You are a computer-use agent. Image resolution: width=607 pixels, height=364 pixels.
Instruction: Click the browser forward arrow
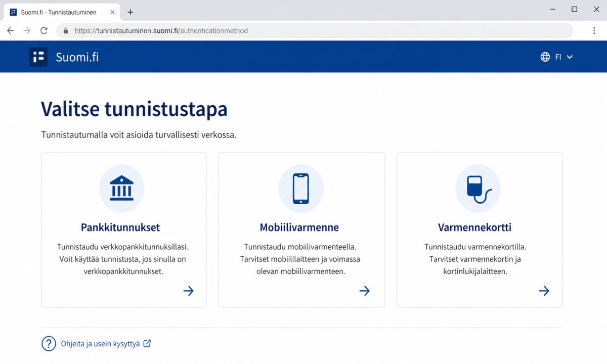click(x=27, y=30)
